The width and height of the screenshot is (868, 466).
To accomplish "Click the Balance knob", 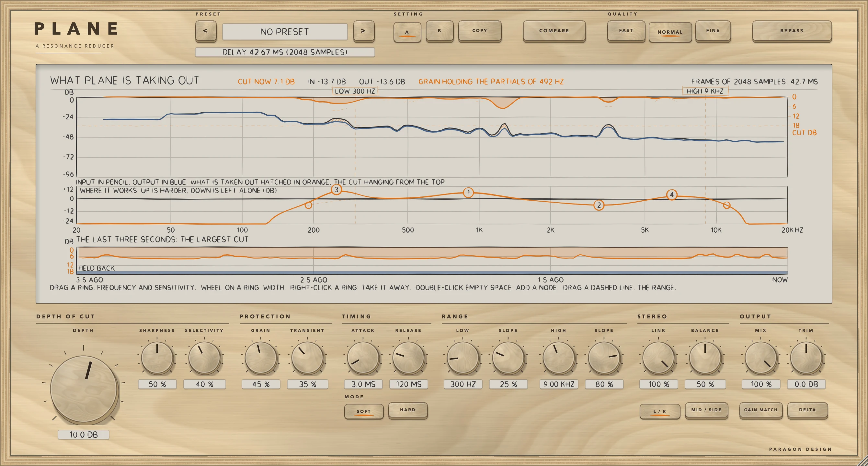I will click(x=705, y=358).
